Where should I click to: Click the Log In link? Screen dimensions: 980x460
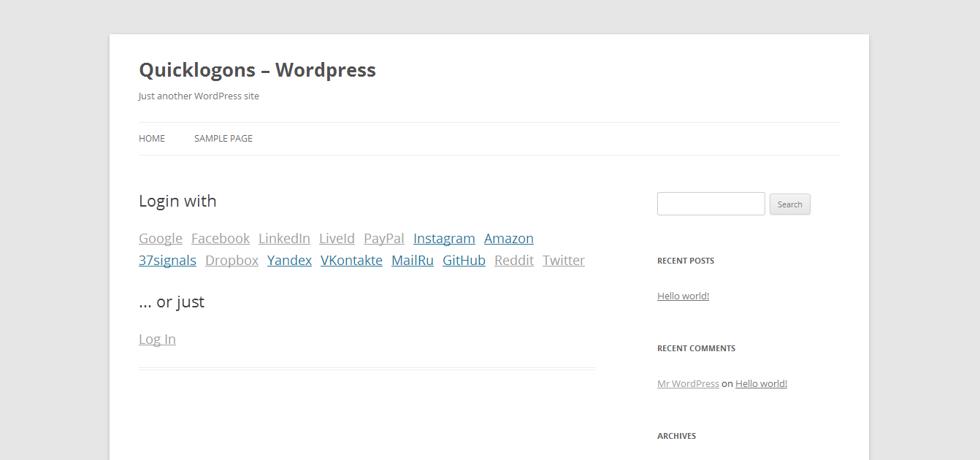coord(157,340)
